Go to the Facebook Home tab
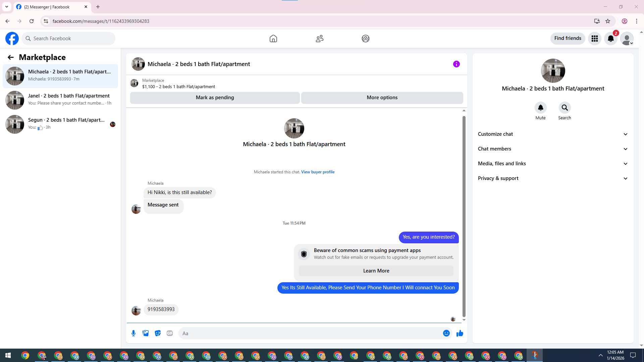This screenshot has width=644, height=362. pos(273,39)
